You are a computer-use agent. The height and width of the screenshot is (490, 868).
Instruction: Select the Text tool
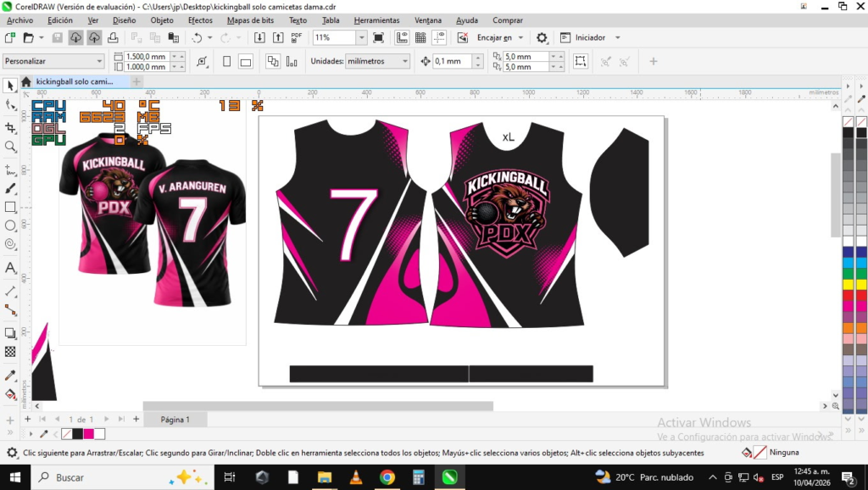click(x=10, y=268)
